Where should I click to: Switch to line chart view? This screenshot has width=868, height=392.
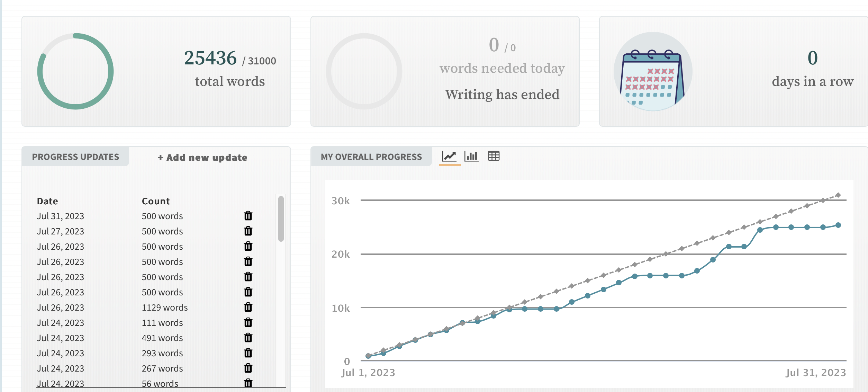(449, 157)
